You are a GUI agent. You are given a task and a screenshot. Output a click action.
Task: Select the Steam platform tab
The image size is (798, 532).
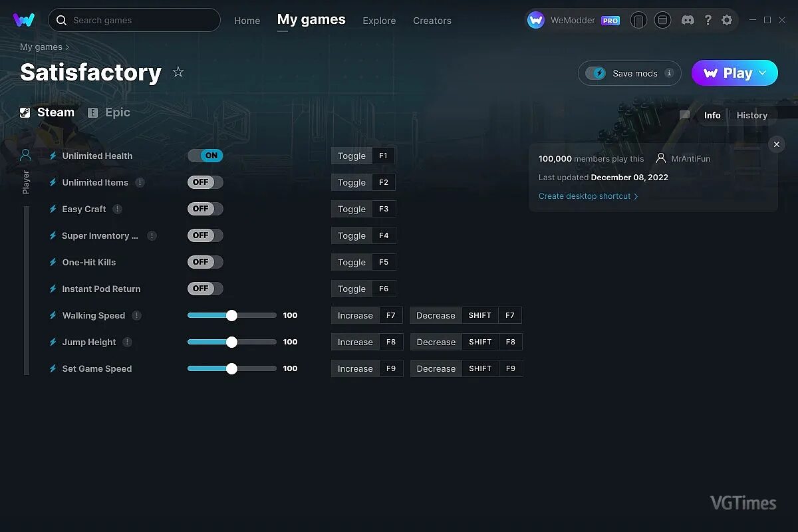click(x=47, y=112)
